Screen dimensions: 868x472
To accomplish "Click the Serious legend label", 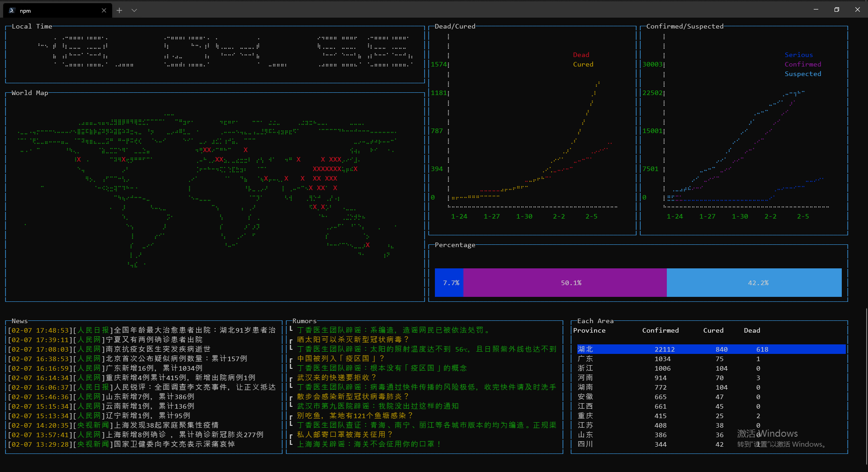I will tap(799, 55).
